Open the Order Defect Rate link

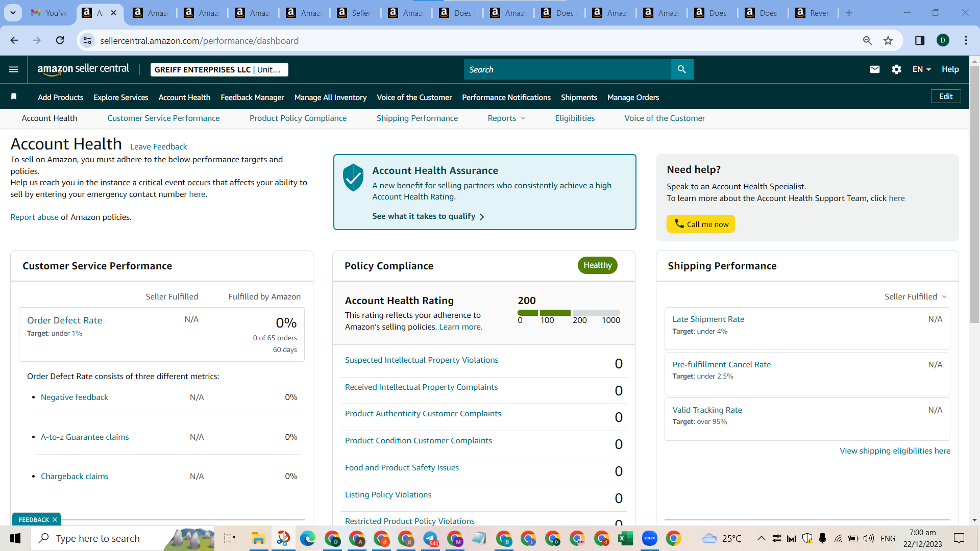[64, 320]
